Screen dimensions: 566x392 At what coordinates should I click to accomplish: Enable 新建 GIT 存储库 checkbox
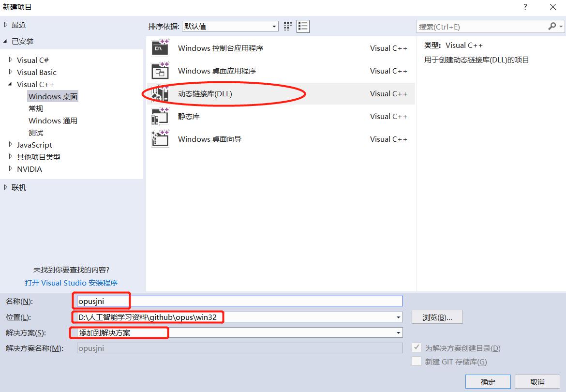click(x=417, y=362)
